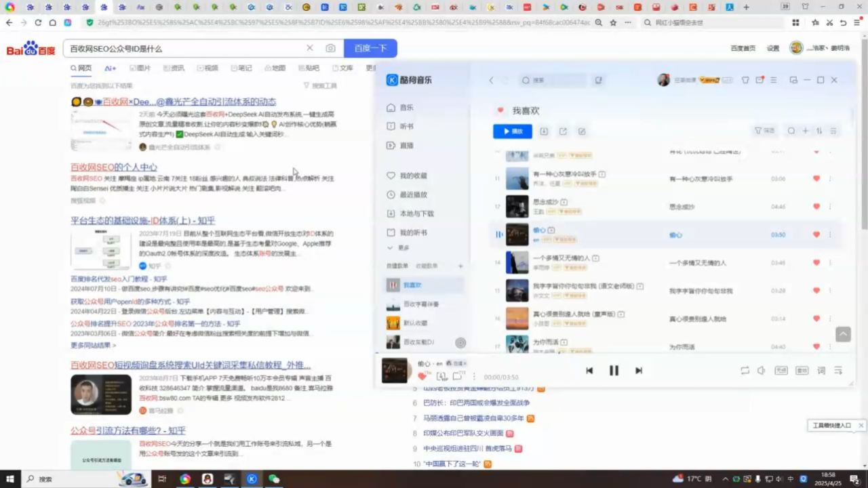Open 直播 in Kugou sidebar
Screen dimensions: 868x488
point(400,145)
